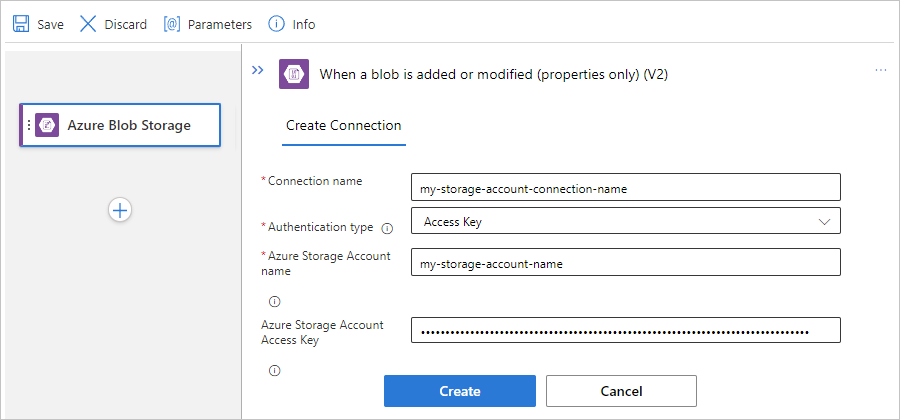
Task: Collapse the panel with double chevron
Action: click(x=257, y=71)
